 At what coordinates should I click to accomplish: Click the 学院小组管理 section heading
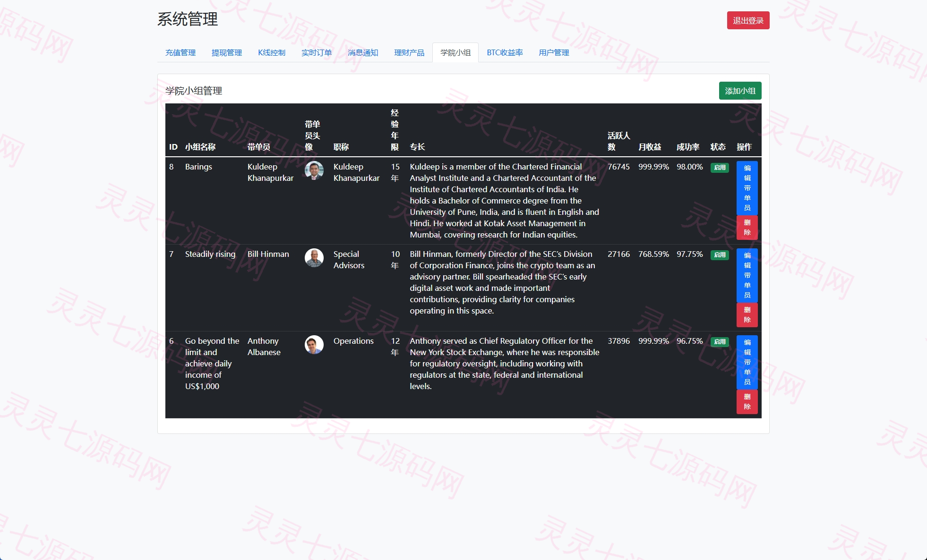click(x=194, y=91)
